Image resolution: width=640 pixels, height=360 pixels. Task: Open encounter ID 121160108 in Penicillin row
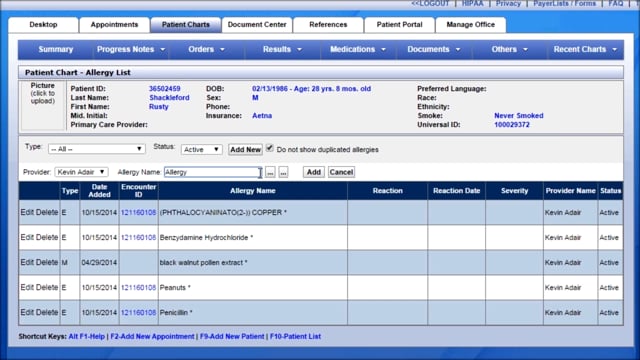pos(138,313)
